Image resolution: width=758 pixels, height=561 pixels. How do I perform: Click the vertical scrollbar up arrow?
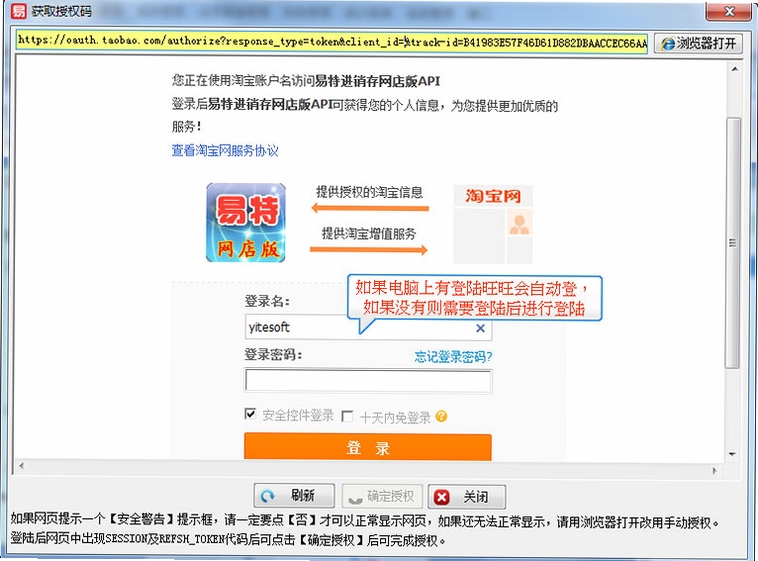click(x=734, y=69)
